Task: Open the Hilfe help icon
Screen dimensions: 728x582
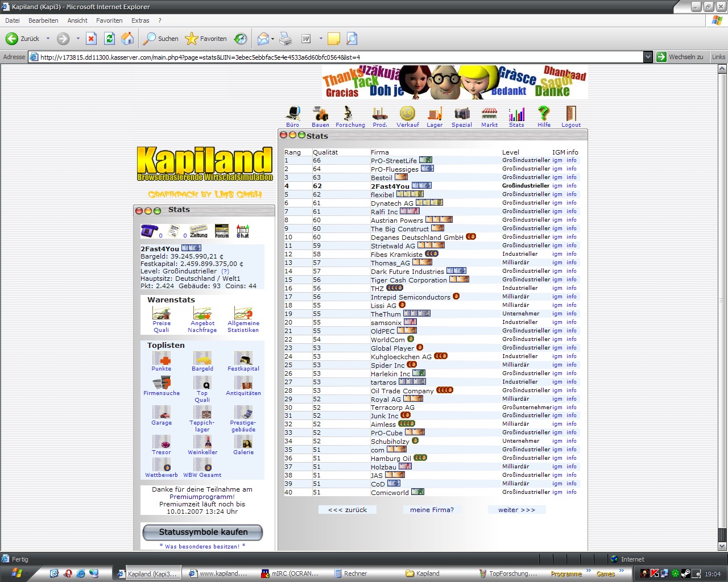Action: point(544,114)
